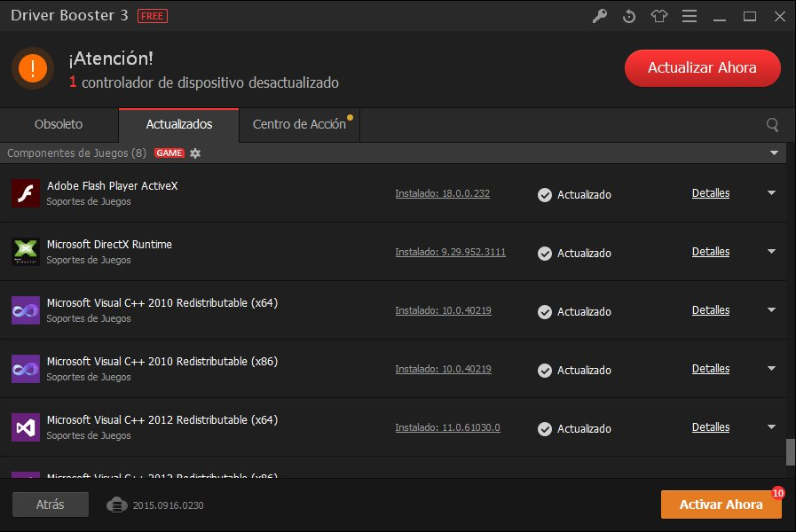
Task: Expand Visual C++ 2010 x86 dropdown
Action: 771,368
